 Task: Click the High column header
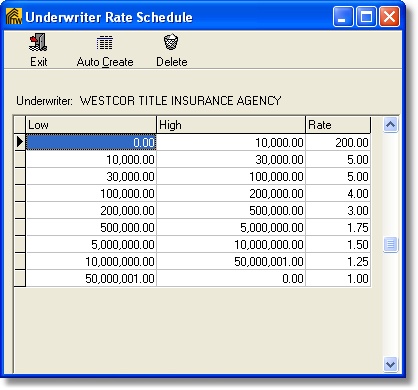pos(231,125)
